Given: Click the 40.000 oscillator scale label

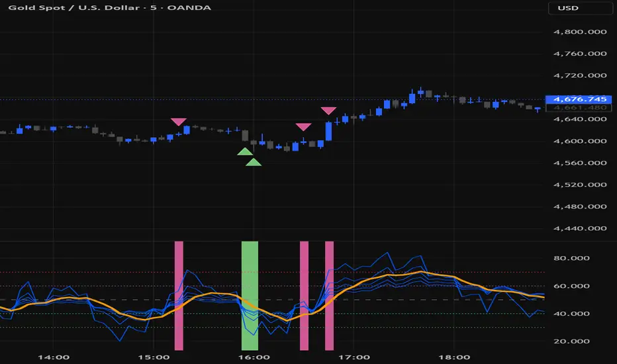Looking at the screenshot, I should pos(572,314).
